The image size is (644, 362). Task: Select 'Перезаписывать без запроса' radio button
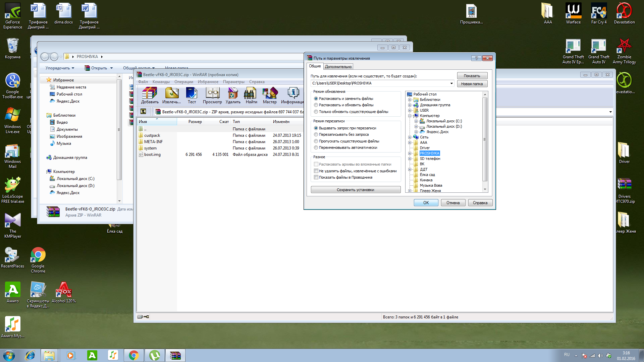(x=316, y=135)
